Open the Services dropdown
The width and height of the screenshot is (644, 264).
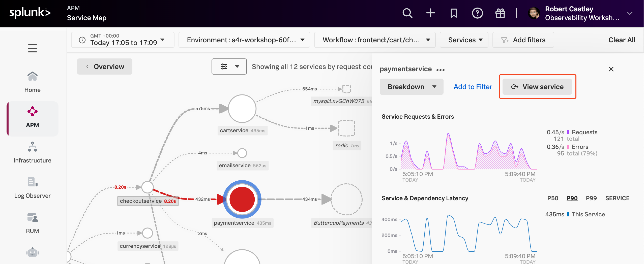pos(464,40)
